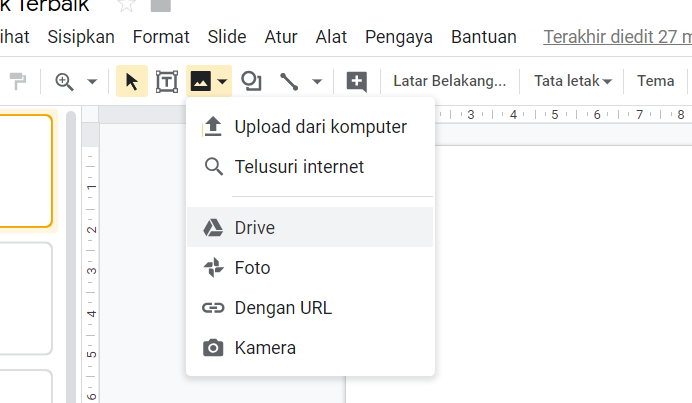Open the Pengaya add-ons menu
The image size is (692, 403).
coord(399,37)
